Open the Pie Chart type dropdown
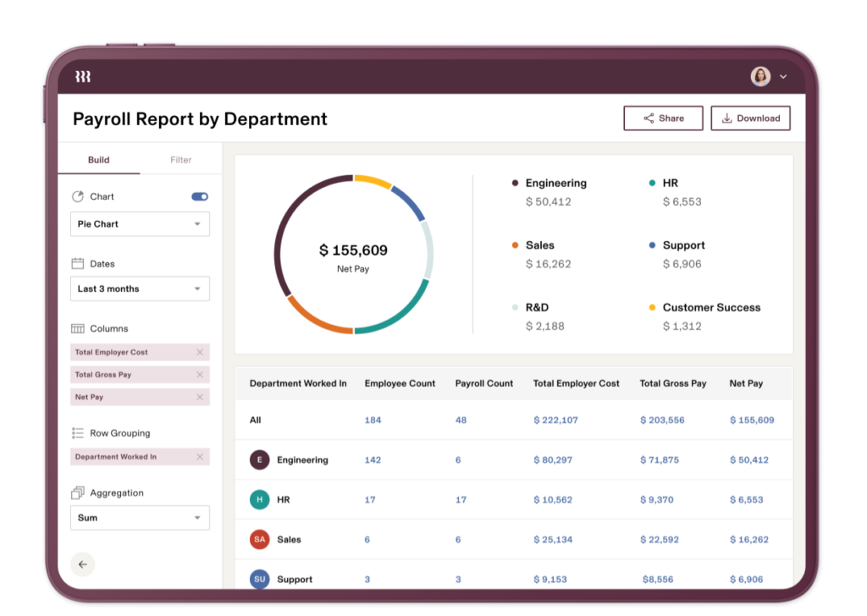 [140, 224]
